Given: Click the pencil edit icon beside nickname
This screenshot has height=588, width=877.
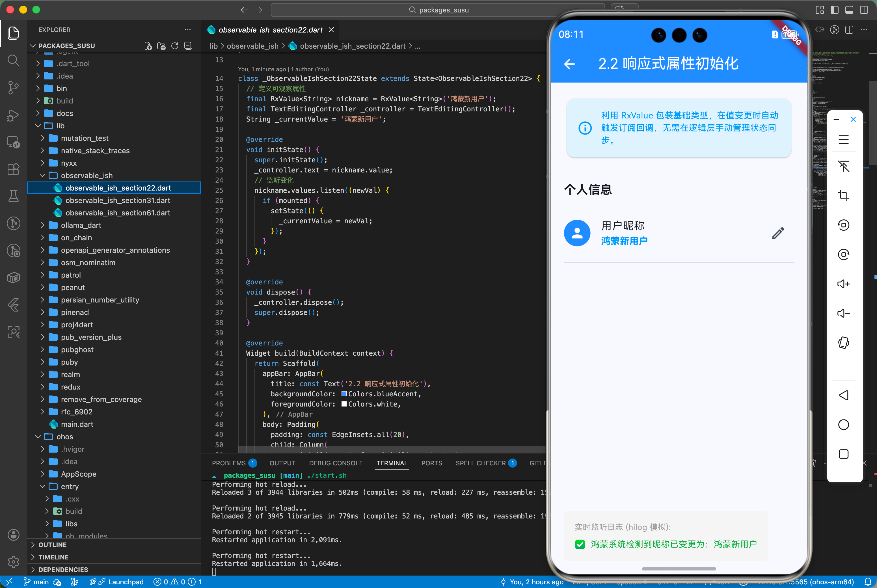Looking at the screenshot, I should (778, 233).
